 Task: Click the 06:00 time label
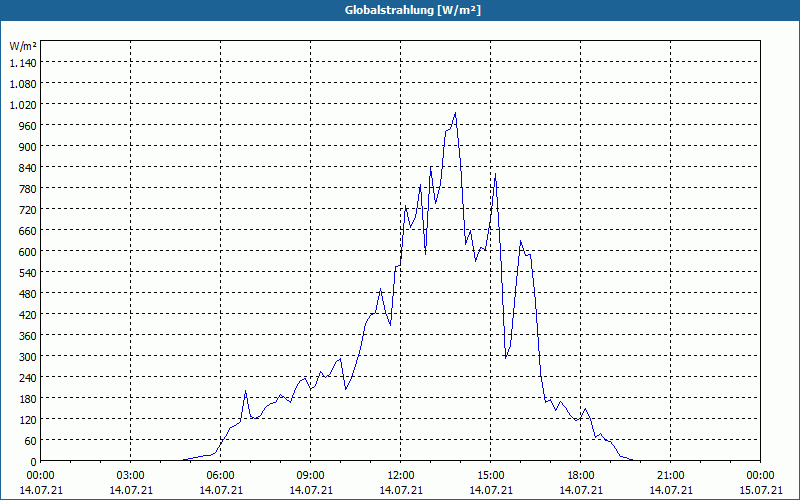(x=220, y=476)
